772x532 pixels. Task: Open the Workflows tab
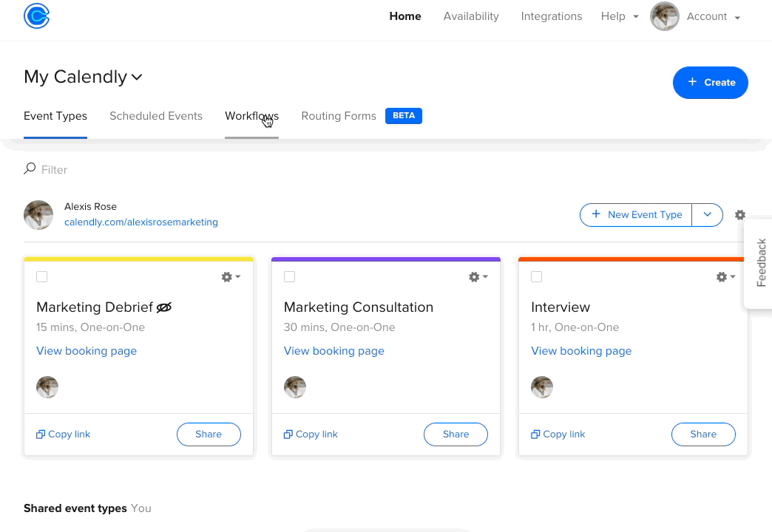click(251, 116)
